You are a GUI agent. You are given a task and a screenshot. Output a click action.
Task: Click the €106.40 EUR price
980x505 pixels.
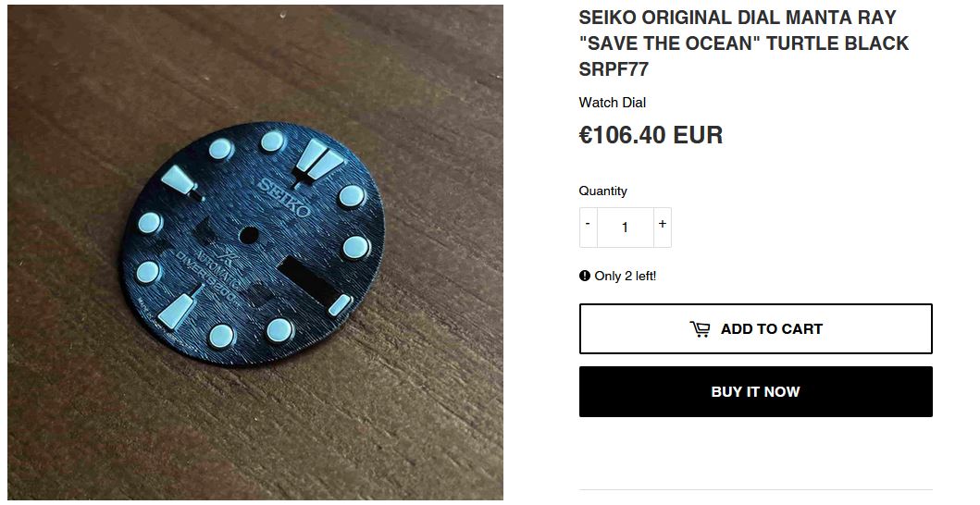(x=651, y=135)
